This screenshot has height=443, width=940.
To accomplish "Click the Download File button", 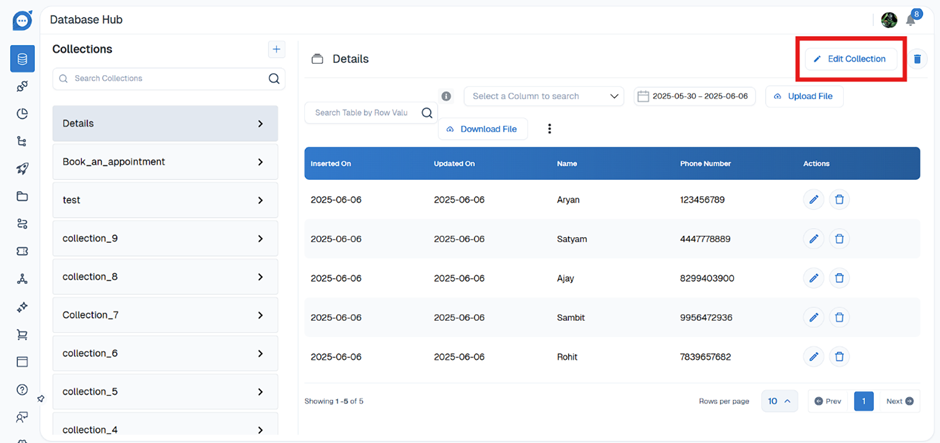I will [x=482, y=129].
